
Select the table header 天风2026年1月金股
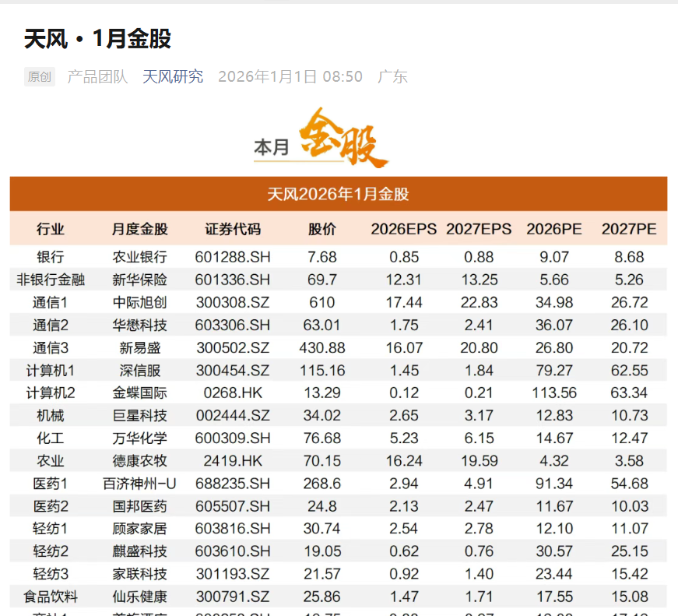pyautogui.click(x=337, y=189)
